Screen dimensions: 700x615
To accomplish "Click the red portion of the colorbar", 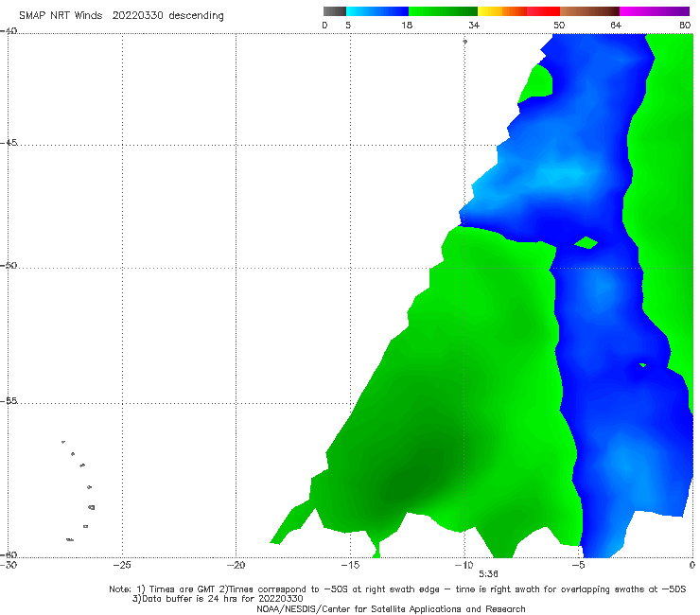I will [x=543, y=11].
